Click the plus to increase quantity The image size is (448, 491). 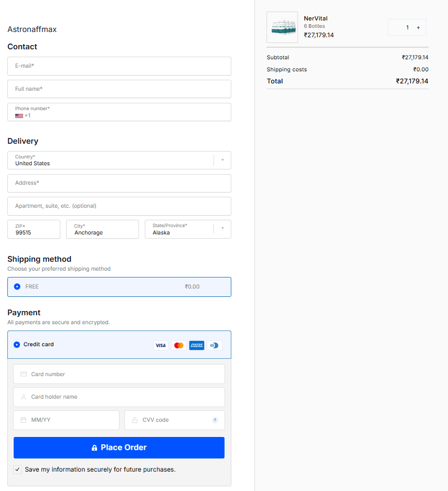(418, 27)
